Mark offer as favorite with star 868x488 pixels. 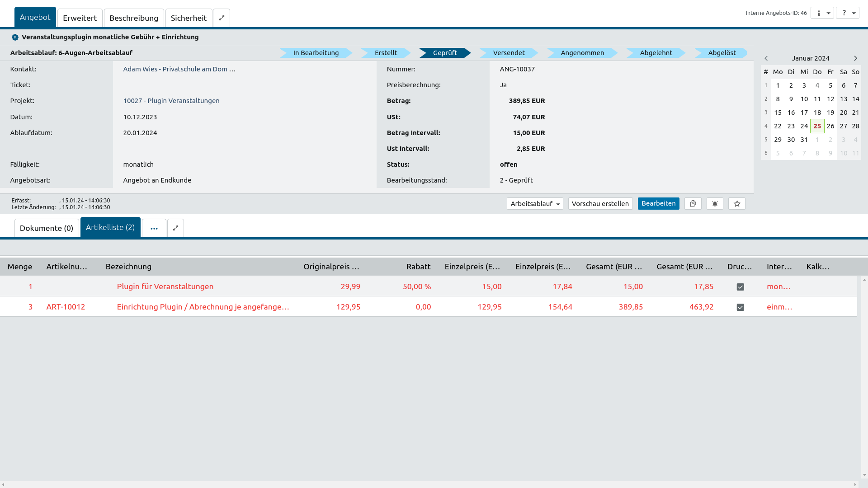click(x=737, y=204)
